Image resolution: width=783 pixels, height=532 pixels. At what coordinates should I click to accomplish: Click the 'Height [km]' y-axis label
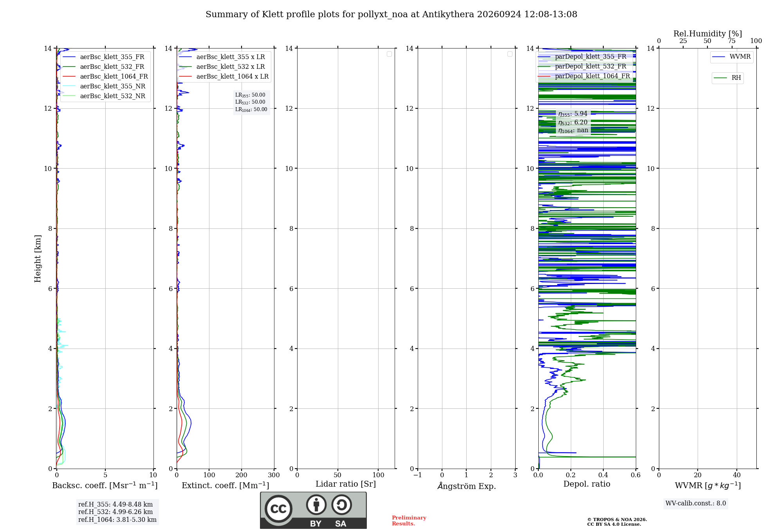pyautogui.click(x=38, y=259)
